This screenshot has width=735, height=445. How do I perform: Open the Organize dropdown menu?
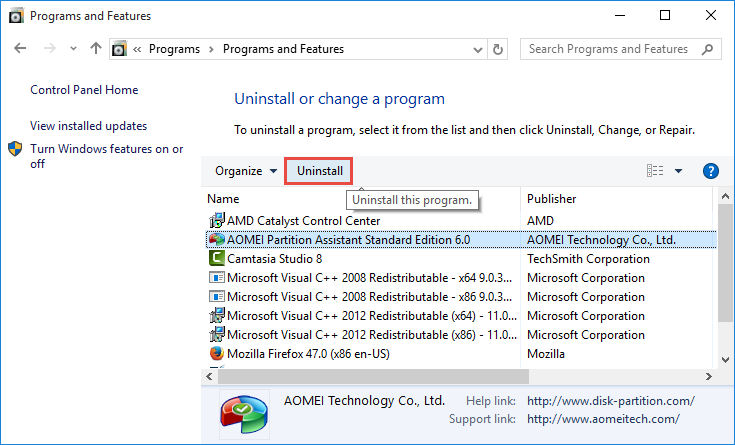(x=246, y=171)
